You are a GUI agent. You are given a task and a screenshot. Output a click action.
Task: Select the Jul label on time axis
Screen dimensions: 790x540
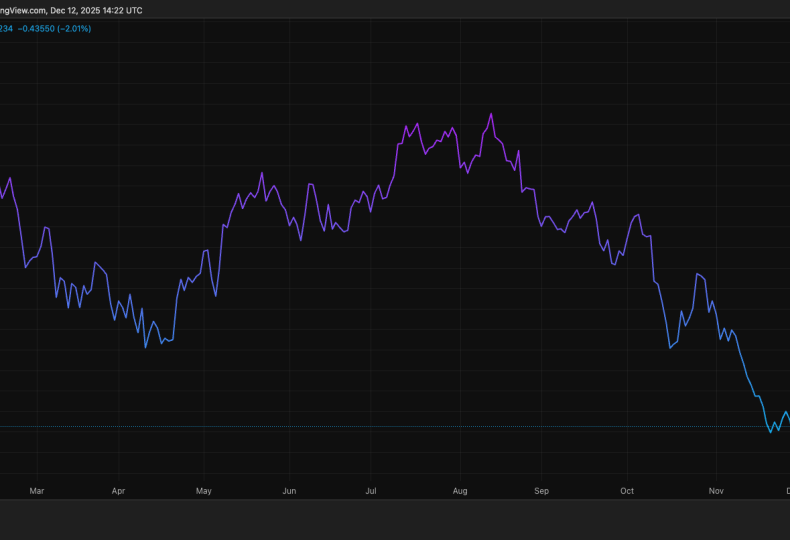[371, 491]
